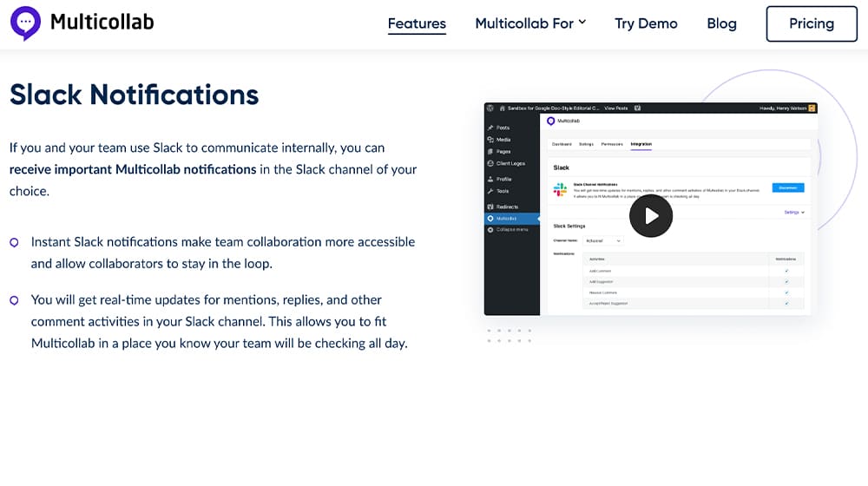Play the Slack Notifications video

(651, 216)
